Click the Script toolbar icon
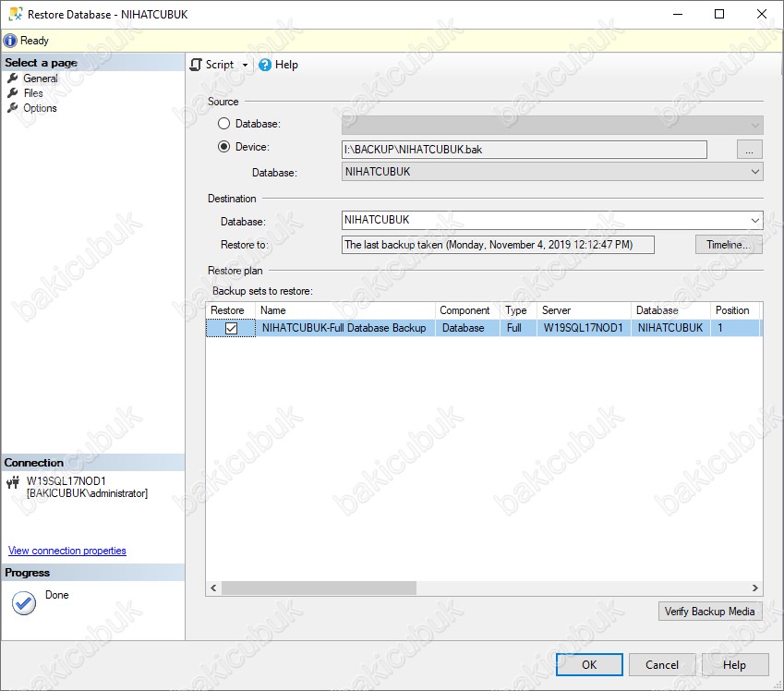 pos(196,65)
